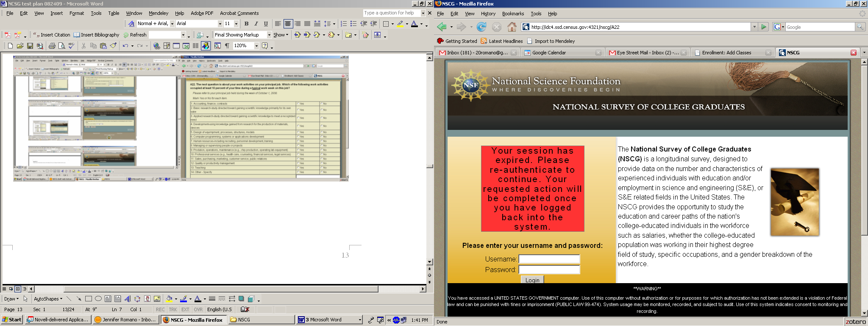
Task: Open the Format menu in Word
Action: (x=77, y=13)
